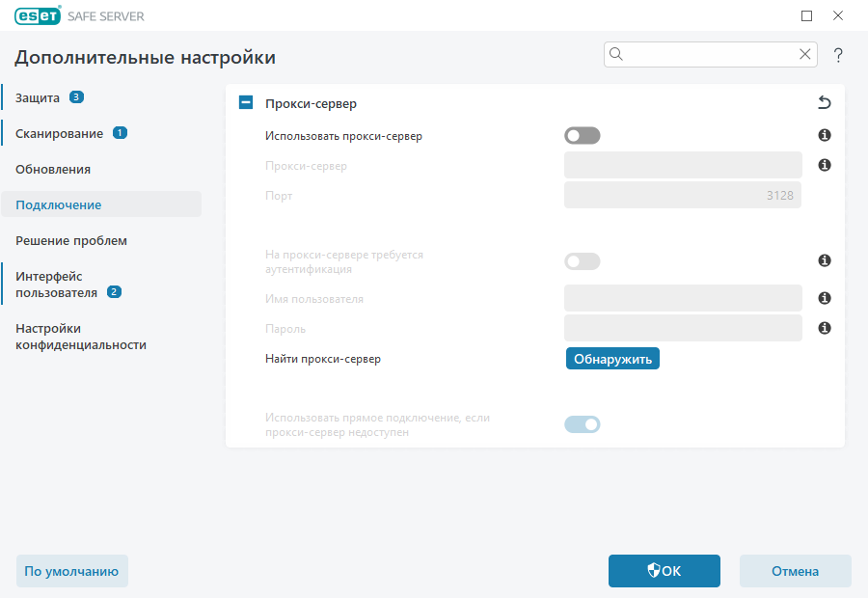This screenshot has height=598, width=868.
Task: Cancel changes with the Отмена button
Action: [795, 571]
